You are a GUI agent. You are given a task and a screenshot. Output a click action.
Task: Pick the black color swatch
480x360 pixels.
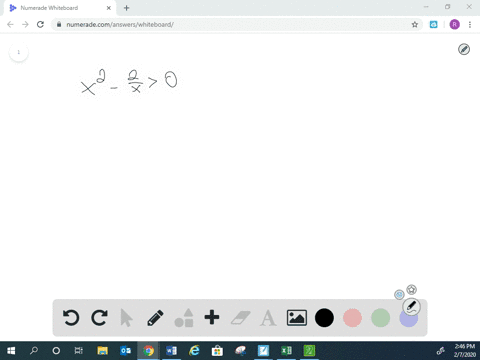point(324,318)
